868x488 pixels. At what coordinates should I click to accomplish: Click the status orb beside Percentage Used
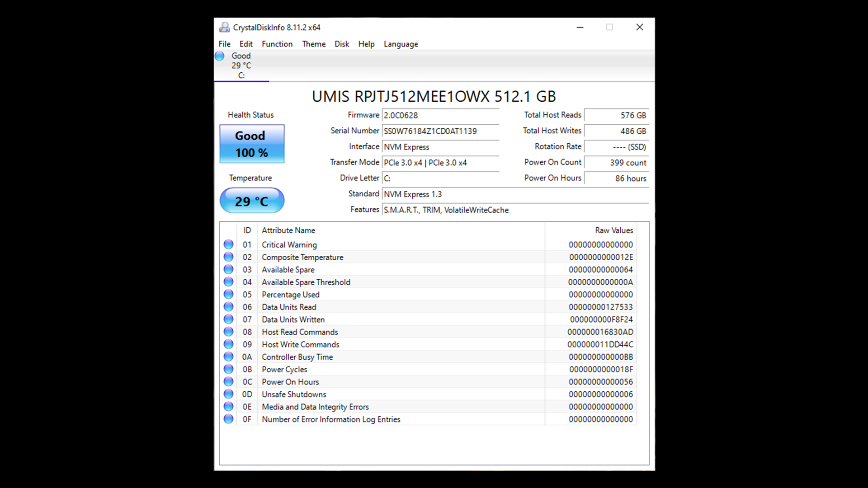(229, 295)
